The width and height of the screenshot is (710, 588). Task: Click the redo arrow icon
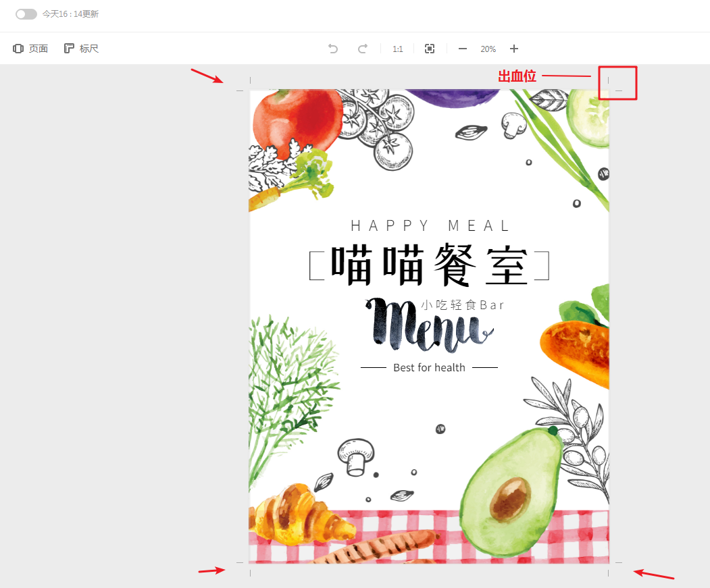pyautogui.click(x=363, y=49)
